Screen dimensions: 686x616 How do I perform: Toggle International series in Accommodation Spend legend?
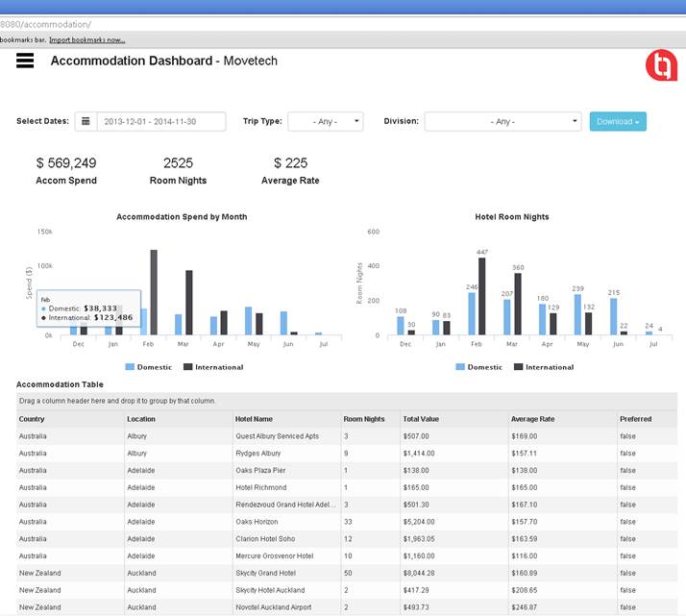coord(212,367)
